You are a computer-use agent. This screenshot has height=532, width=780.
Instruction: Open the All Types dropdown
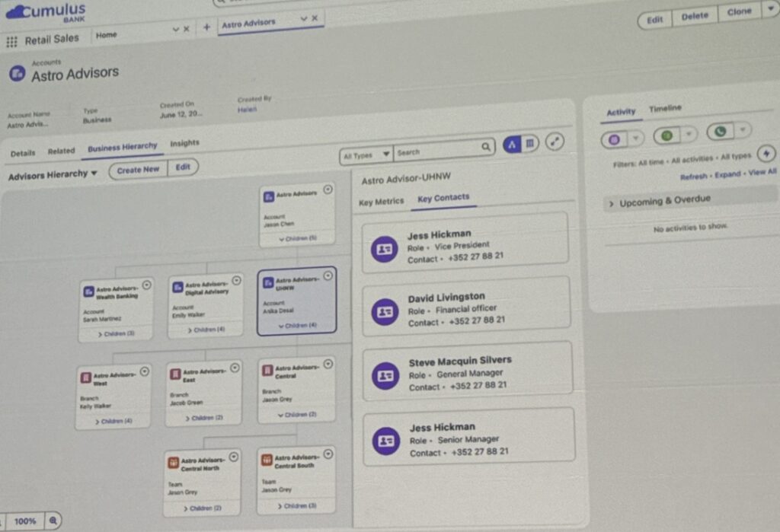(364, 153)
